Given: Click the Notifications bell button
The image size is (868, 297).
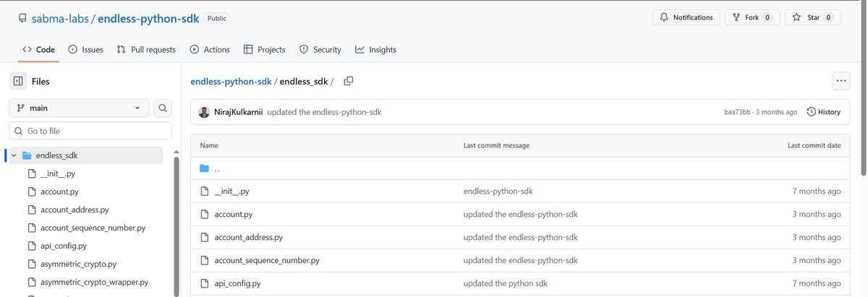Looking at the screenshot, I should click(x=686, y=17).
